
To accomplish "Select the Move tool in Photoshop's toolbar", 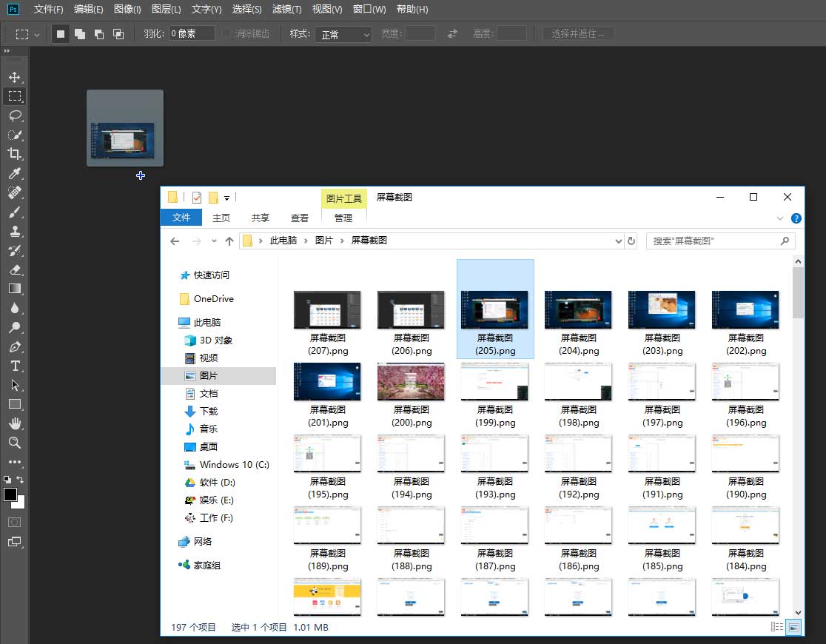I will point(16,76).
